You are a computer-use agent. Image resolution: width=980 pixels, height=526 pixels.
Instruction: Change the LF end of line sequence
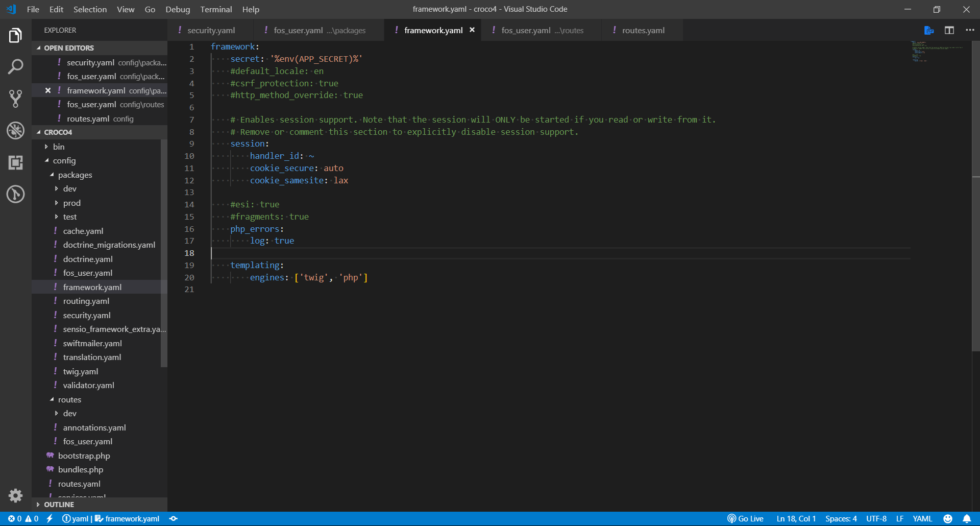coord(900,519)
